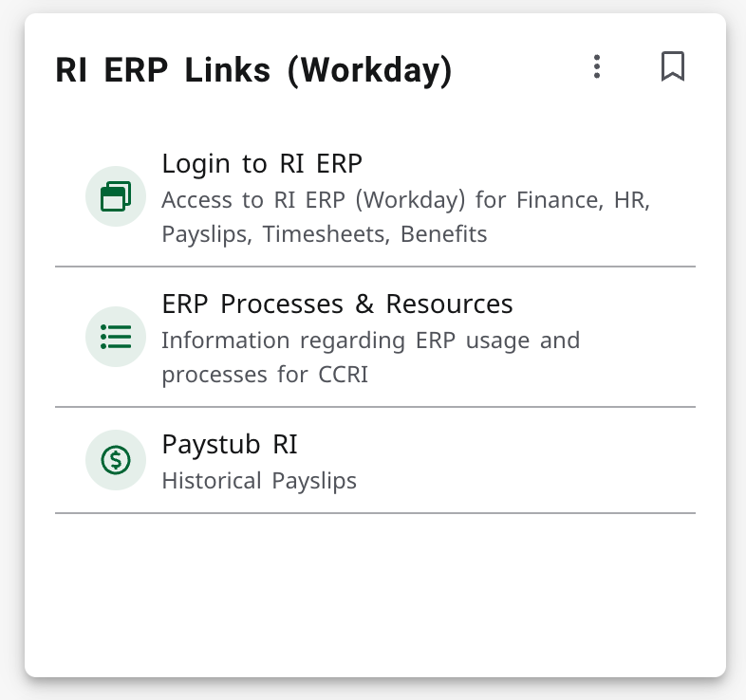Click 'Information regarding ERP usage' description text
Screen dimensions: 746x700
point(370,341)
